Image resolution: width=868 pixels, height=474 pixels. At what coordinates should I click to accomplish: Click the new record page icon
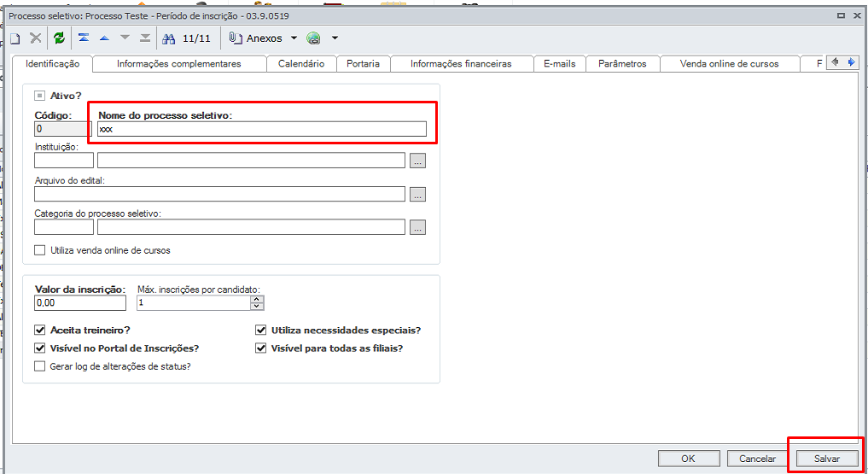click(x=15, y=38)
